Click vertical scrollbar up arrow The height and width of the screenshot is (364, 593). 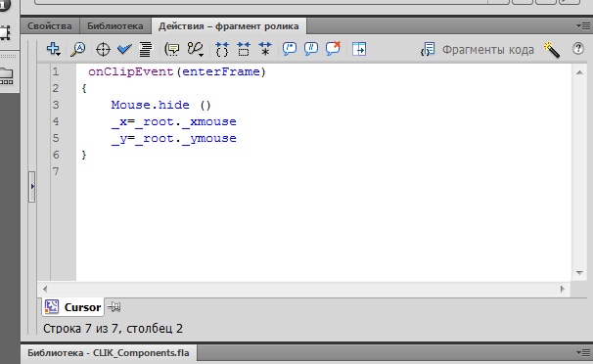579,72
